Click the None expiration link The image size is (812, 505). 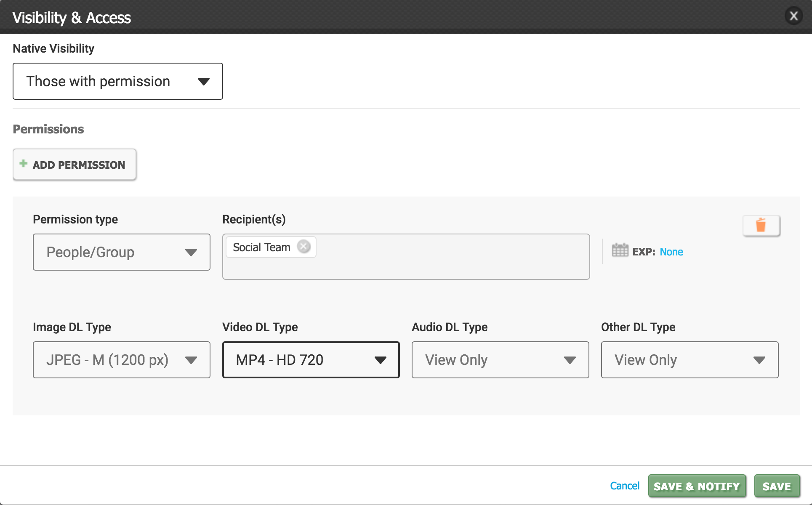[x=671, y=252]
